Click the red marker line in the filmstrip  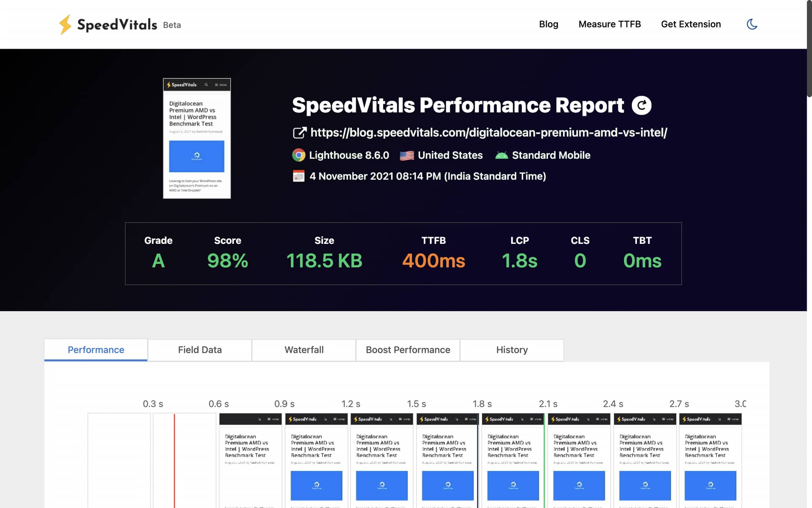174,461
